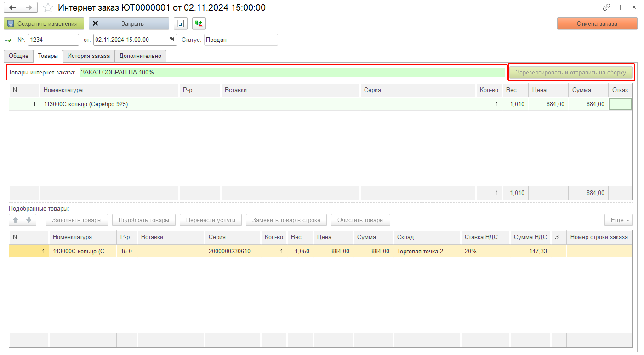
Task: Click Подобрать товары button
Action: [x=144, y=220]
